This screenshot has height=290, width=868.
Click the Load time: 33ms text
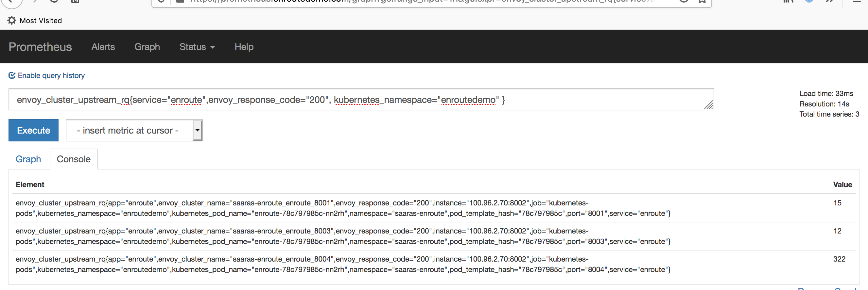(826, 93)
